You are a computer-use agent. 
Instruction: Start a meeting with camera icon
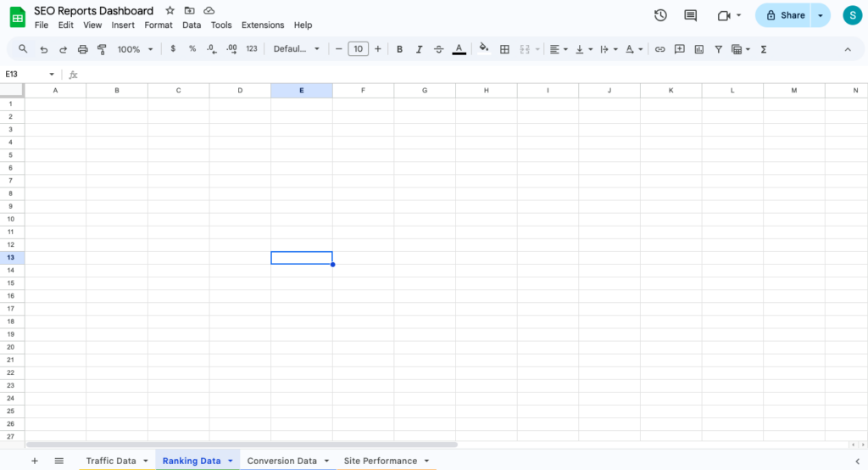pos(724,15)
